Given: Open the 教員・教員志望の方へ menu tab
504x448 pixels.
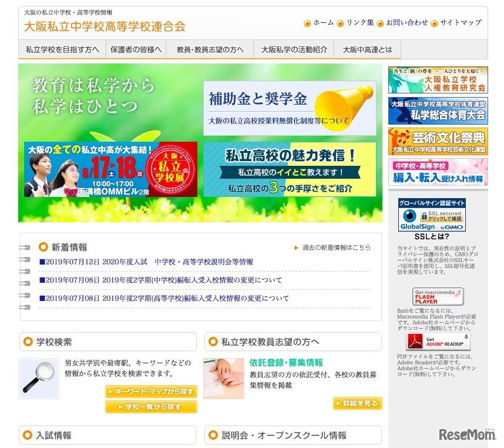Looking at the screenshot, I should (210, 49).
